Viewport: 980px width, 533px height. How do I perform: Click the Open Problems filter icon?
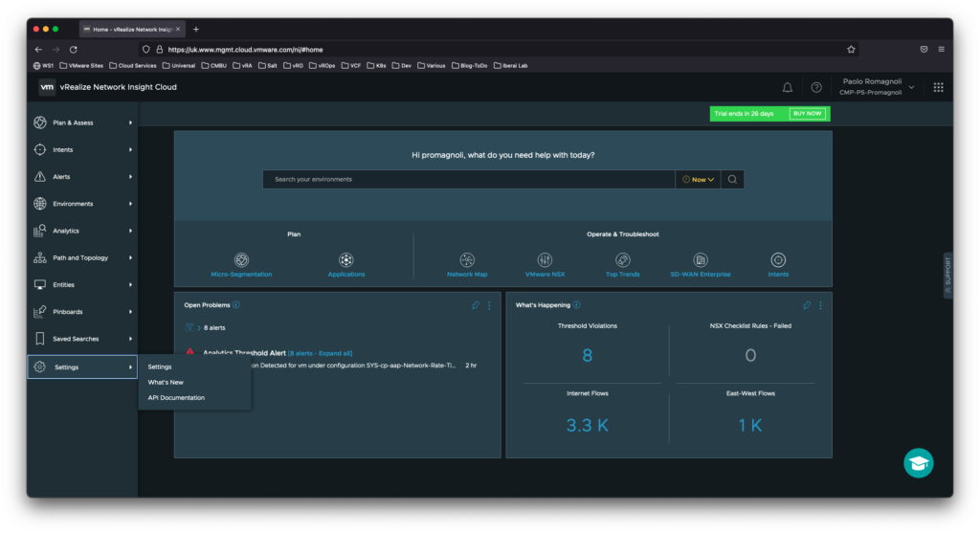click(x=189, y=327)
